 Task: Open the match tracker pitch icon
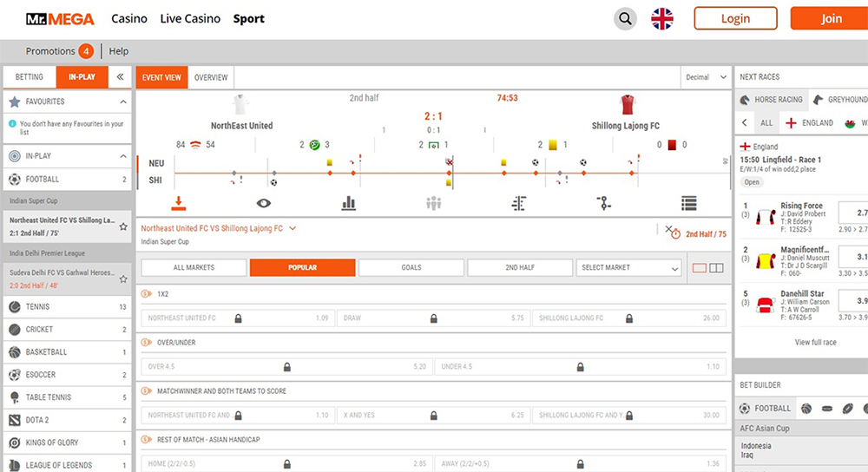[604, 204]
